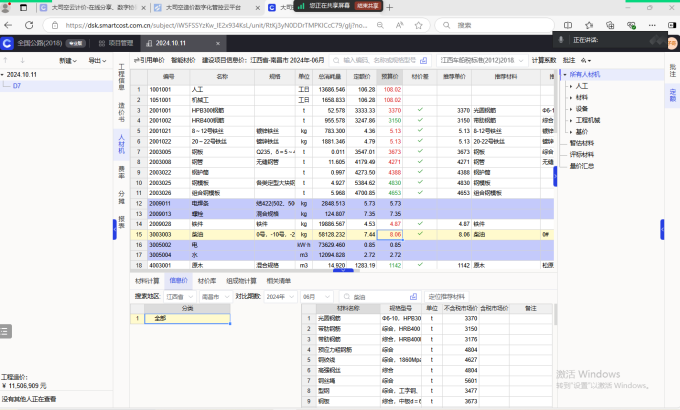This screenshot has width=680, height=410.
Task: Toggle the green check in HPB300钢筋 row
Action: [x=420, y=108]
